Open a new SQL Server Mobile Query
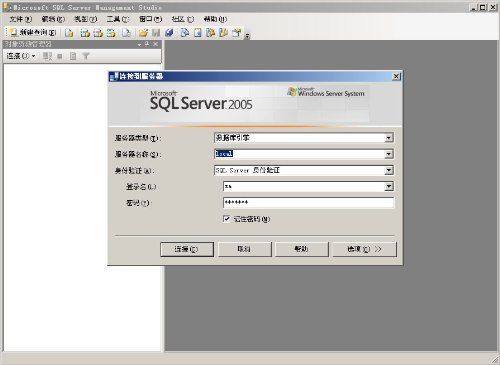 [x=126, y=33]
